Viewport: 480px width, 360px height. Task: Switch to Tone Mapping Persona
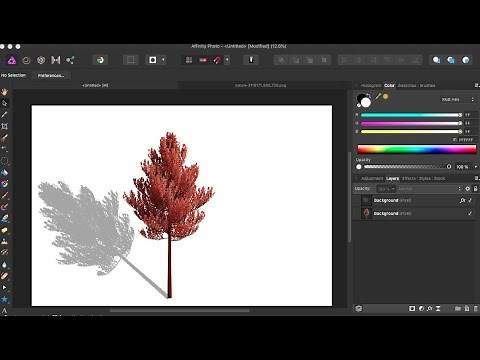pyautogui.click(x=56, y=60)
